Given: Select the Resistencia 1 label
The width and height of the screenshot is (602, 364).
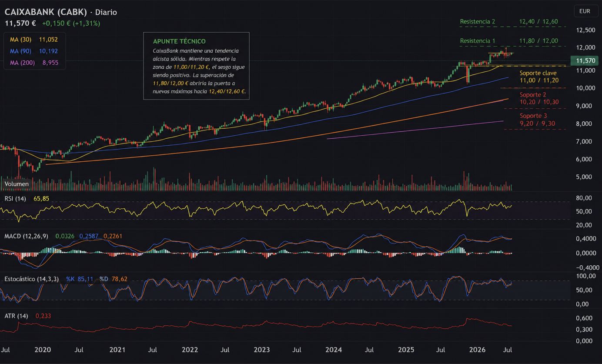Looking at the screenshot, I should pos(478,41).
